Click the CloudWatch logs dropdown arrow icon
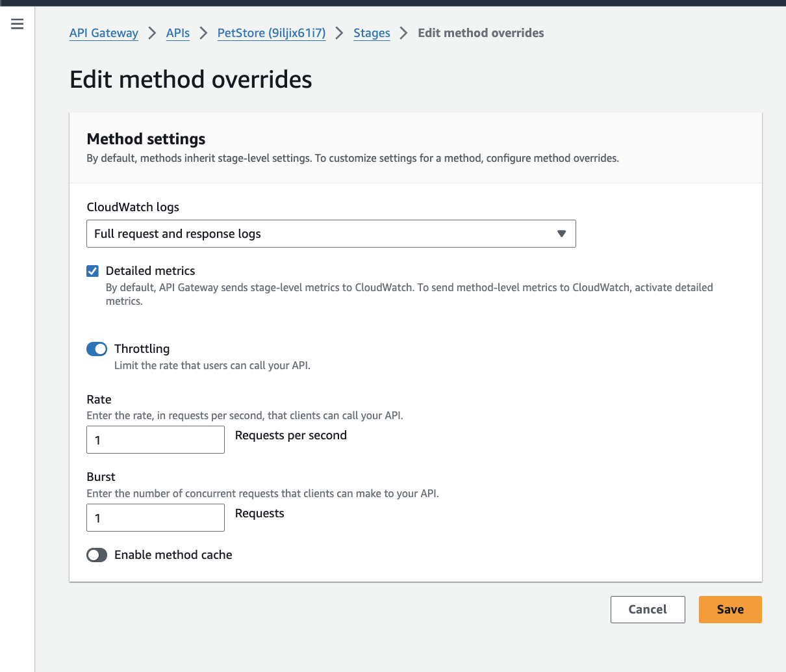Screen dimensions: 786x672 pyautogui.click(x=561, y=233)
